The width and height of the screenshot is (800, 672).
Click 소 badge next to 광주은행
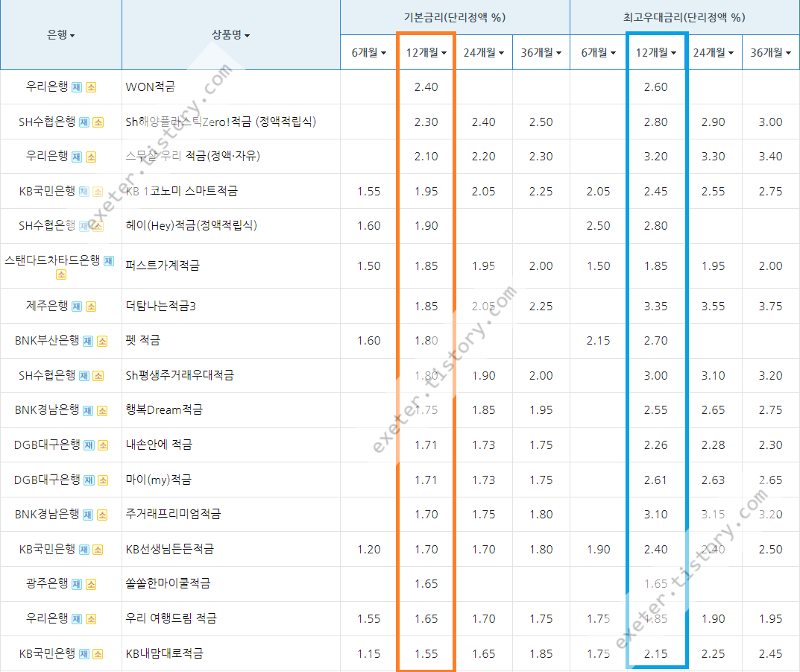pos(91,584)
